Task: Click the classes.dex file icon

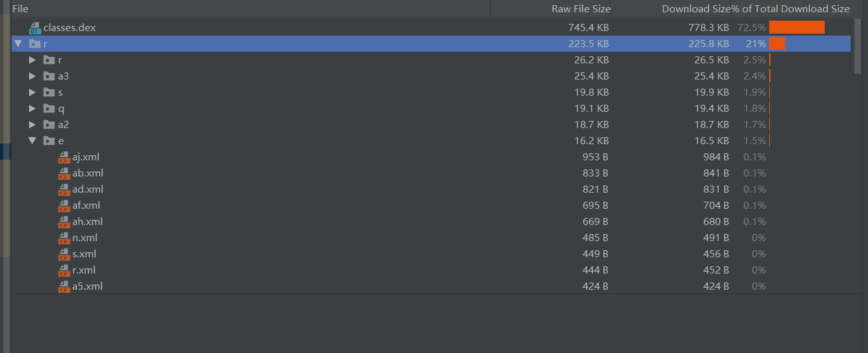Action: click(35, 28)
